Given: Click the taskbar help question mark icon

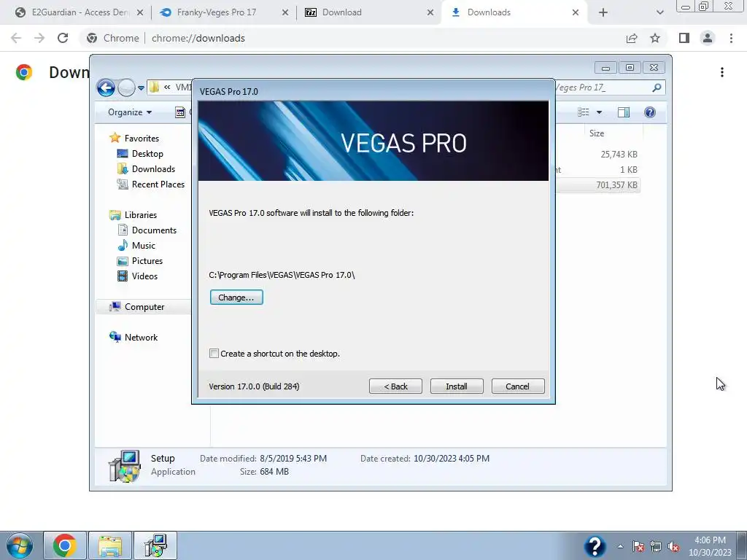Looking at the screenshot, I should point(595,546).
